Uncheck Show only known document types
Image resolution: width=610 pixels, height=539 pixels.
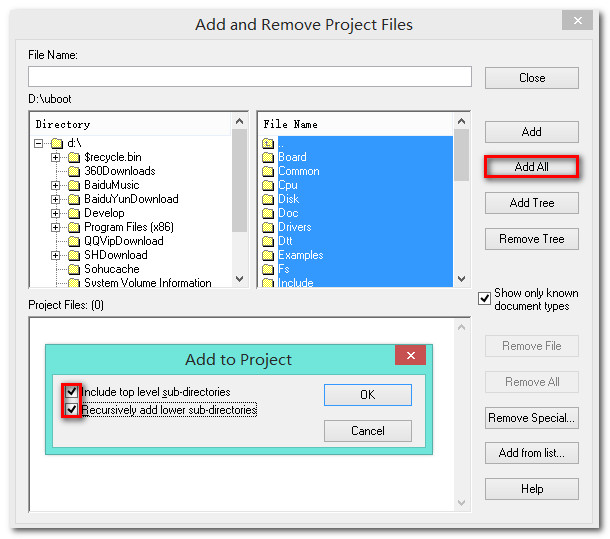[484, 298]
